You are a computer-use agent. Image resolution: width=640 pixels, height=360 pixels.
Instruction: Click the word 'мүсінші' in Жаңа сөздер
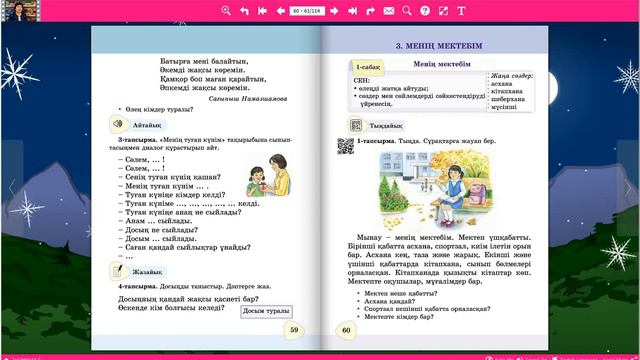[x=504, y=107]
